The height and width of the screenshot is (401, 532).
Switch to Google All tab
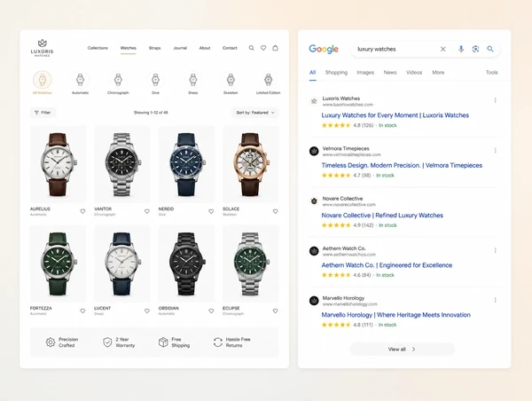click(x=312, y=73)
